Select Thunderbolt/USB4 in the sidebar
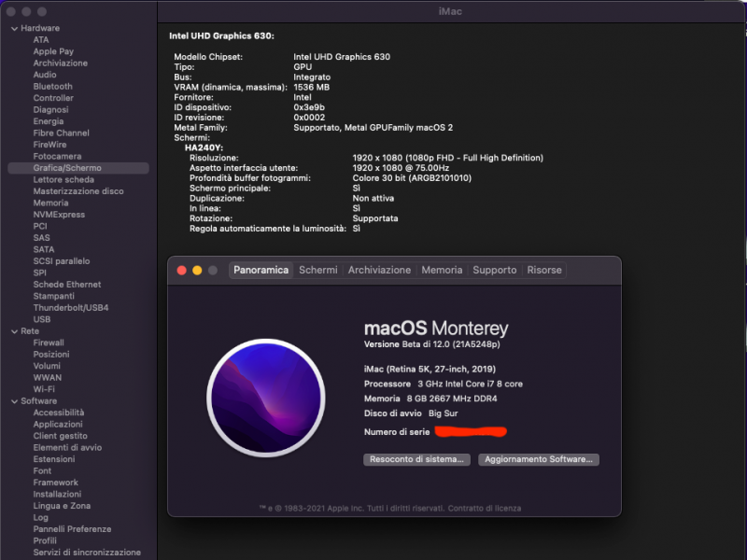The image size is (747, 560). click(71, 308)
